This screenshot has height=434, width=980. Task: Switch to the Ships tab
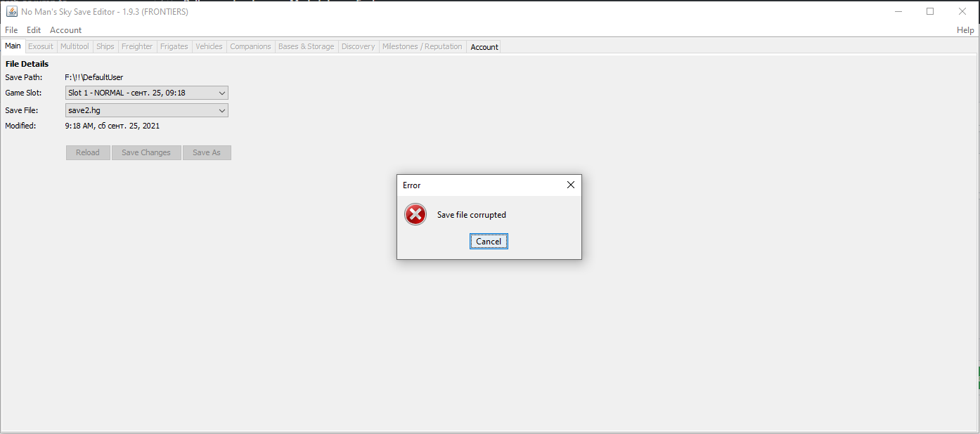105,46
